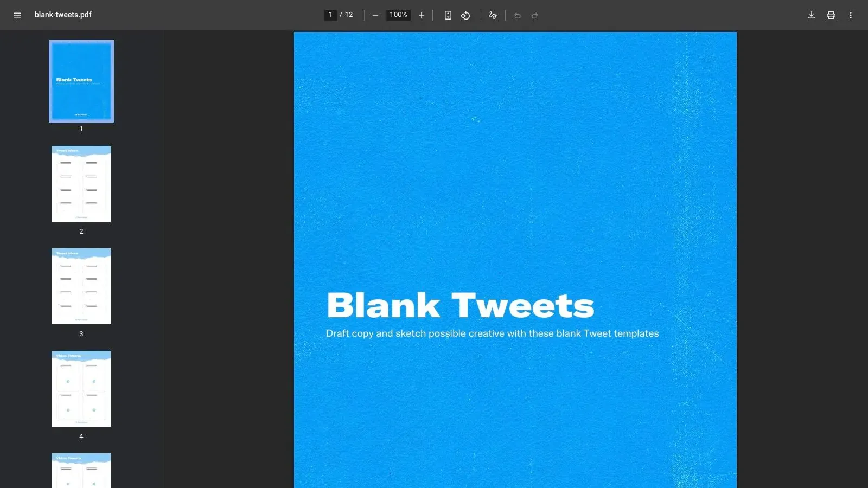Click the page number input field

coord(330,15)
